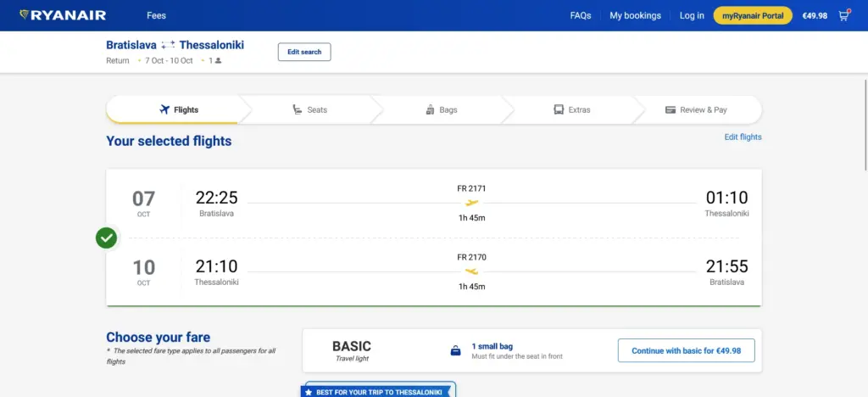Select the Review & Pay step tab
Image resolution: width=868 pixels, height=397 pixels.
[697, 109]
